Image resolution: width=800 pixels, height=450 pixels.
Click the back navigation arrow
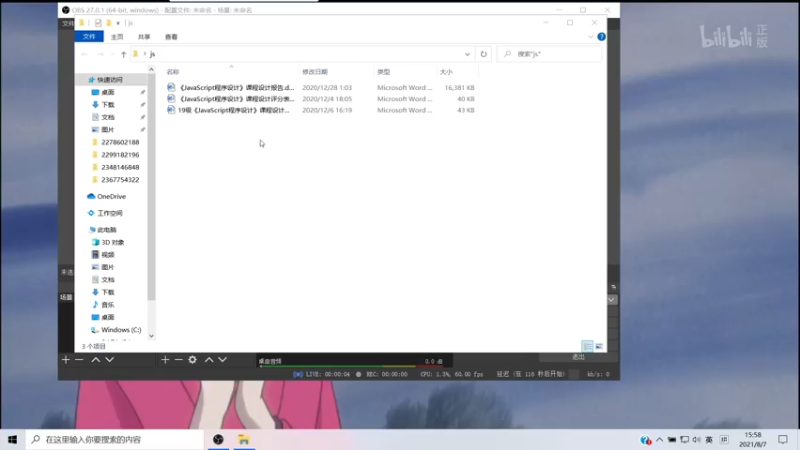[85, 54]
